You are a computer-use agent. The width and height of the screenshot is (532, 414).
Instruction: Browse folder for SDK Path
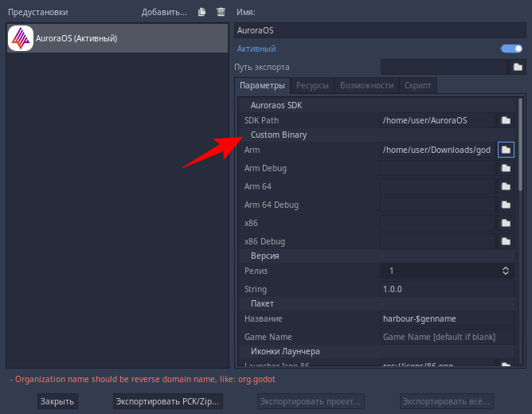tap(506, 120)
